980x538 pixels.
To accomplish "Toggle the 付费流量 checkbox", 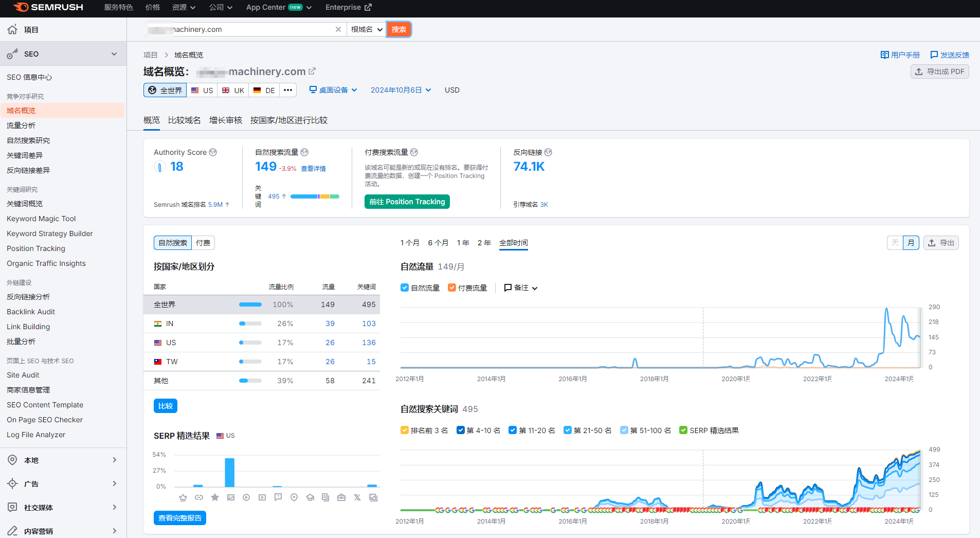I will click(x=452, y=288).
